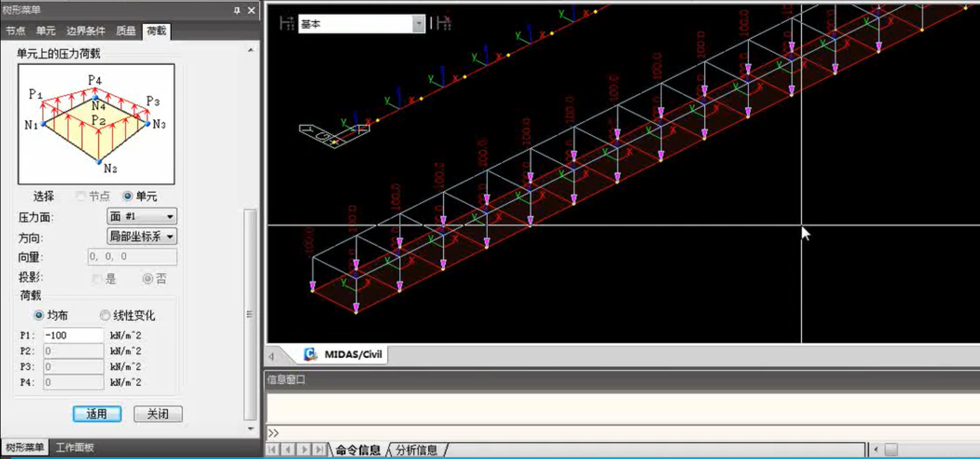This screenshot has height=459, width=980.
Task: Open the 压力面 dropdown showing 面 #1
Action: [142, 217]
